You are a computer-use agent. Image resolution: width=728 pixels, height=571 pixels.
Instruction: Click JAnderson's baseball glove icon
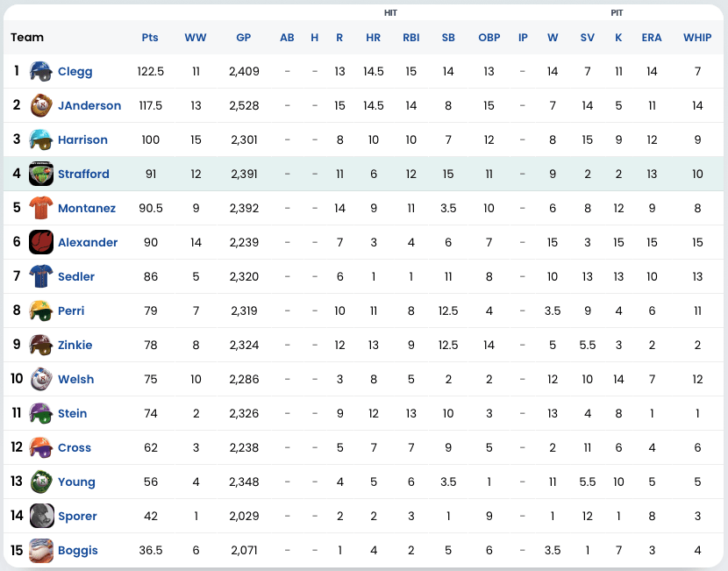coord(41,105)
